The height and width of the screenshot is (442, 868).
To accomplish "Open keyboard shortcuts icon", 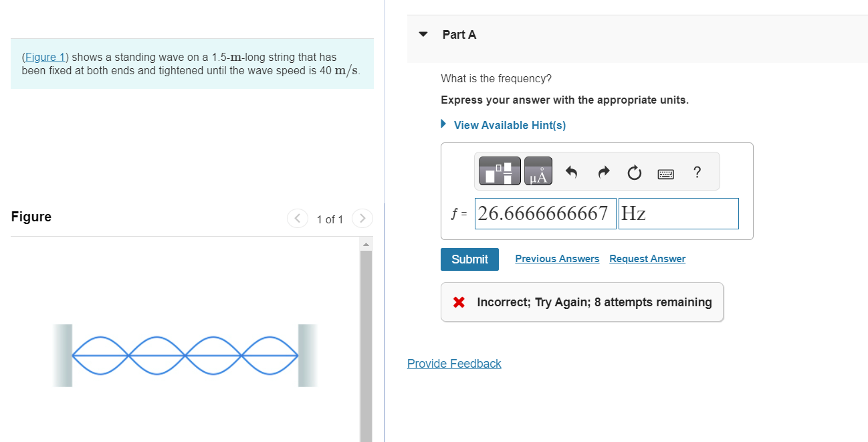I will 665,174.
